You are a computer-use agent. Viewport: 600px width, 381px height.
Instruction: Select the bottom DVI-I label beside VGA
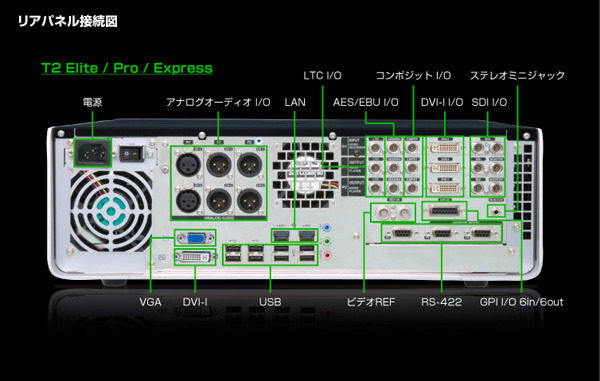coord(195,302)
